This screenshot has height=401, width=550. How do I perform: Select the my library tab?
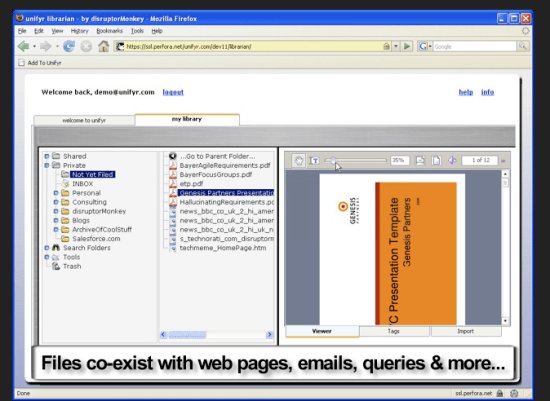coord(187,119)
